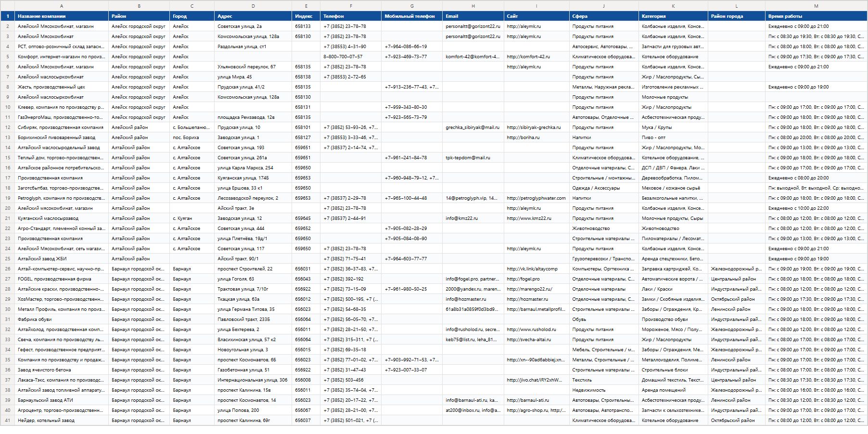Image resolution: width=868 pixels, height=434 pixels.
Task: Select row number 12 header
Action: (x=8, y=128)
